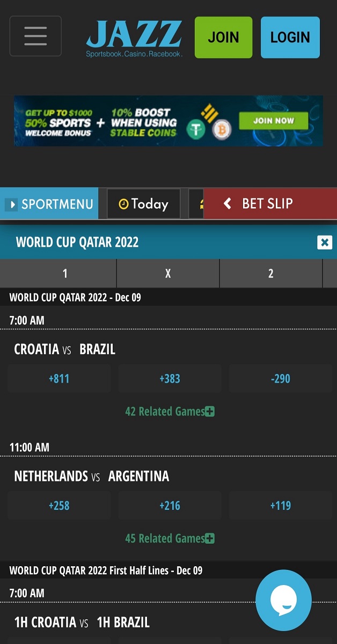Select Croatia vs Brazil draw odds +383
This screenshot has width=337, height=644.
[170, 379]
